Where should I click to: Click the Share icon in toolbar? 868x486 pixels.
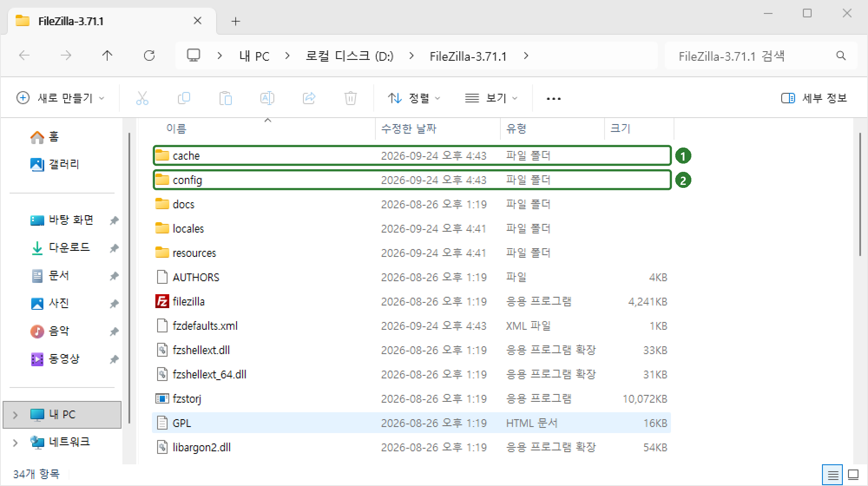point(309,98)
